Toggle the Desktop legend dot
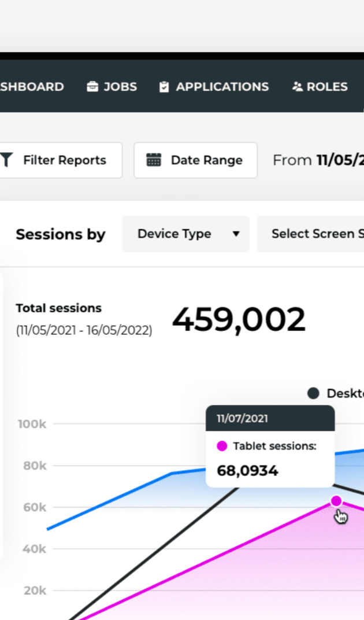 click(313, 393)
